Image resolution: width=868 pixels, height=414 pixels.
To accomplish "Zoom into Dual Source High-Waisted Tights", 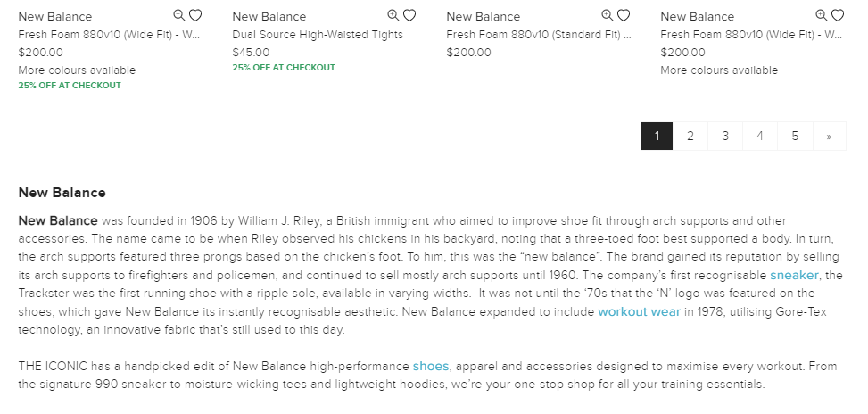I will [x=393, y=15].
